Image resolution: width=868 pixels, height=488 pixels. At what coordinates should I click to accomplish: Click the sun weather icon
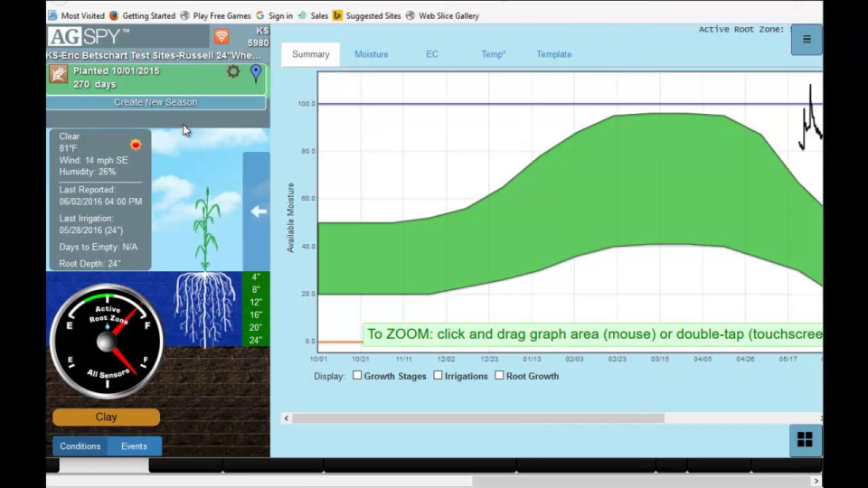pyautogui.click(x=136, y=145)
